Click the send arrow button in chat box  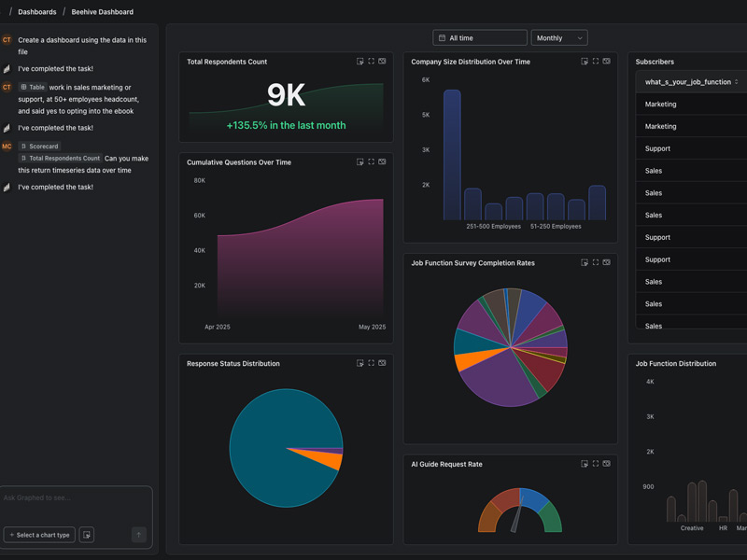138,535
